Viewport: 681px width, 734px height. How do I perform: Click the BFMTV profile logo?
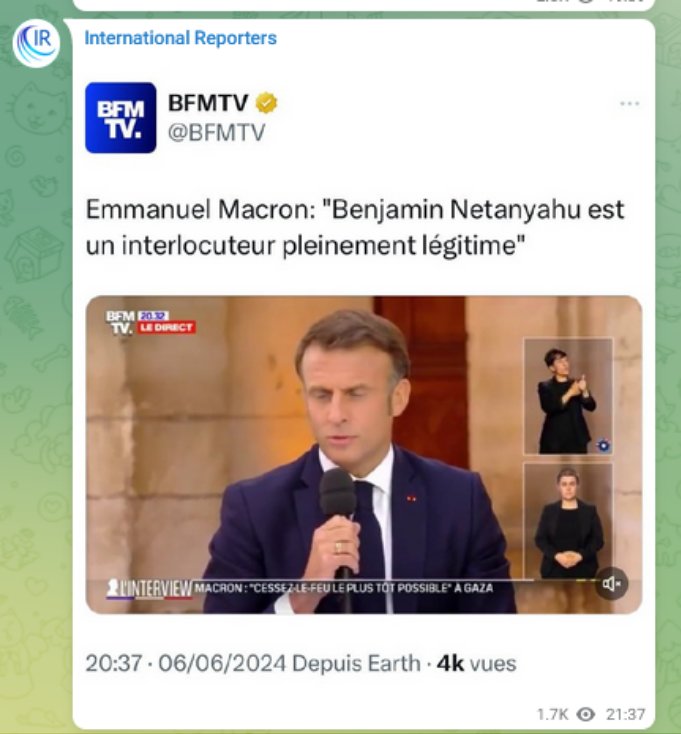click(121, 117)
